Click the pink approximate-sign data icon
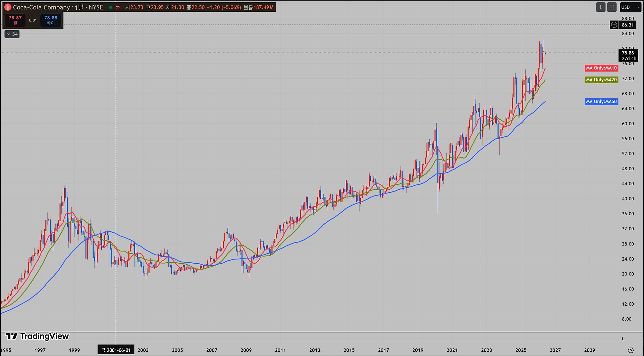The height and width of the screenshot is (356, 644). coord(118,7)
